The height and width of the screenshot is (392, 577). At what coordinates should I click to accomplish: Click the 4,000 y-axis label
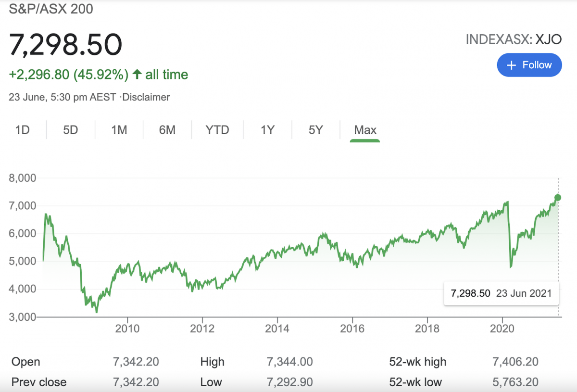click(23, 289)
